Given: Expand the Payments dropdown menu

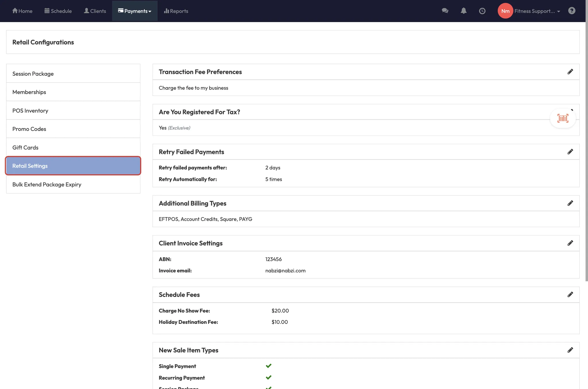Looking at the screenshot, I should click(x=135, y=11).
